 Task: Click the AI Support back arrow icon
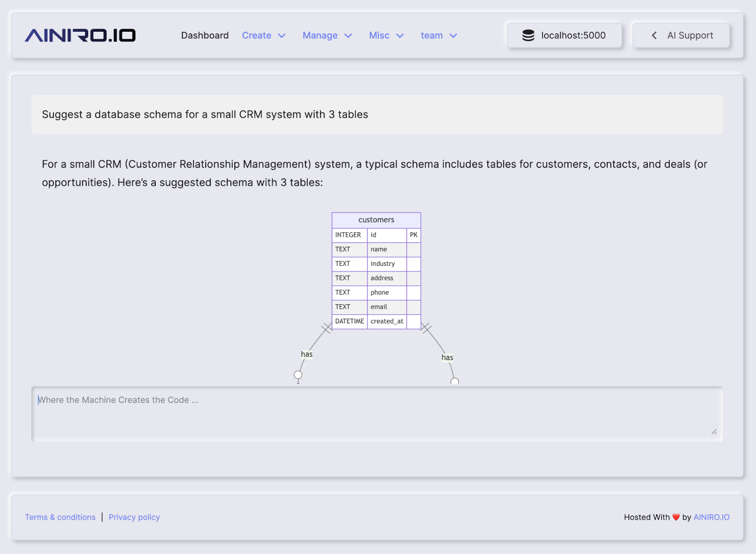[654, 35]
